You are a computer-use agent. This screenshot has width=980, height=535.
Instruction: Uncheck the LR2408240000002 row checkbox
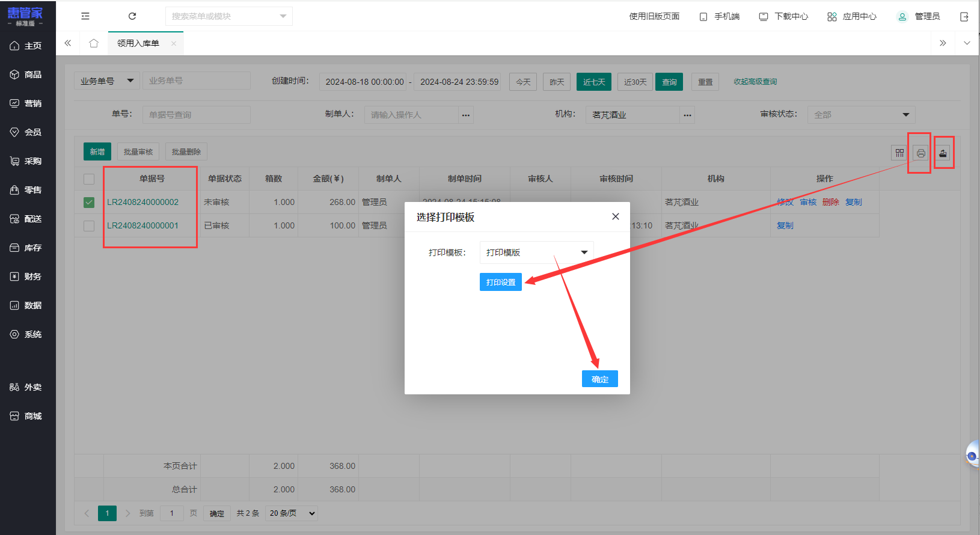[x=89, y=203]
